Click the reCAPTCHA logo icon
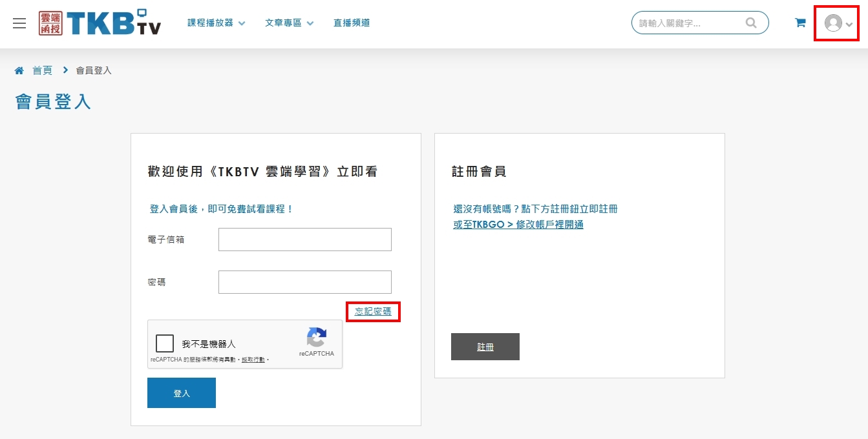868x439 pixels. tap(317, 337)
